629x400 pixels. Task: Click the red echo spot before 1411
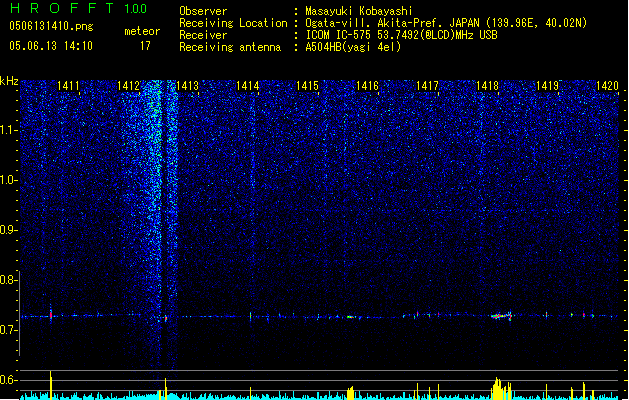click(51, 315)
